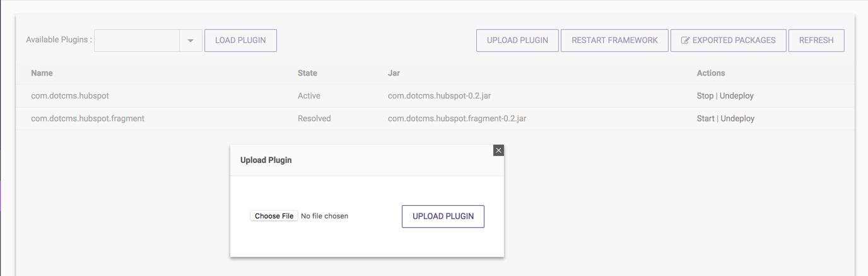Stop the com.dotcms.hubspot plugin
Screen dimensions: 868x276
[705, 96]
